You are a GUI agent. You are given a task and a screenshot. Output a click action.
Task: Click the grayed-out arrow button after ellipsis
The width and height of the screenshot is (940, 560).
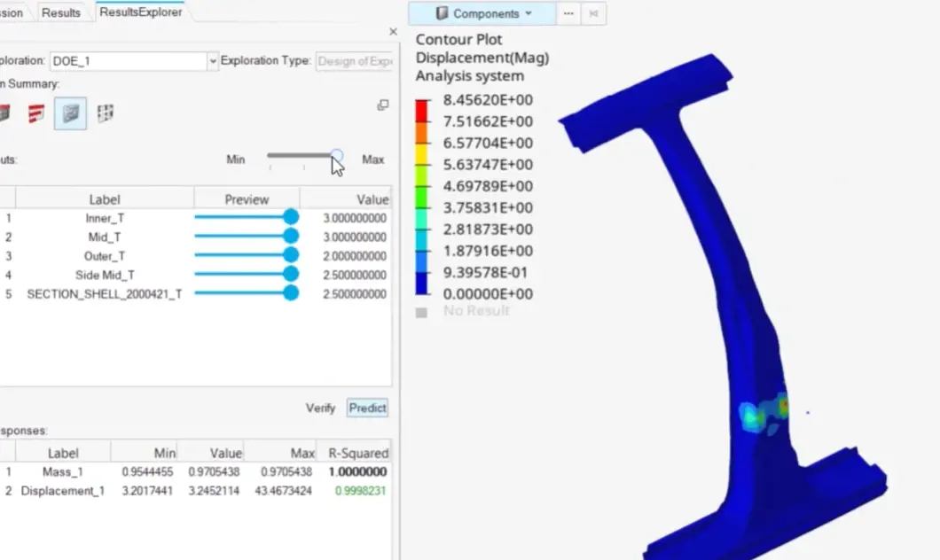tap(594, 13)
